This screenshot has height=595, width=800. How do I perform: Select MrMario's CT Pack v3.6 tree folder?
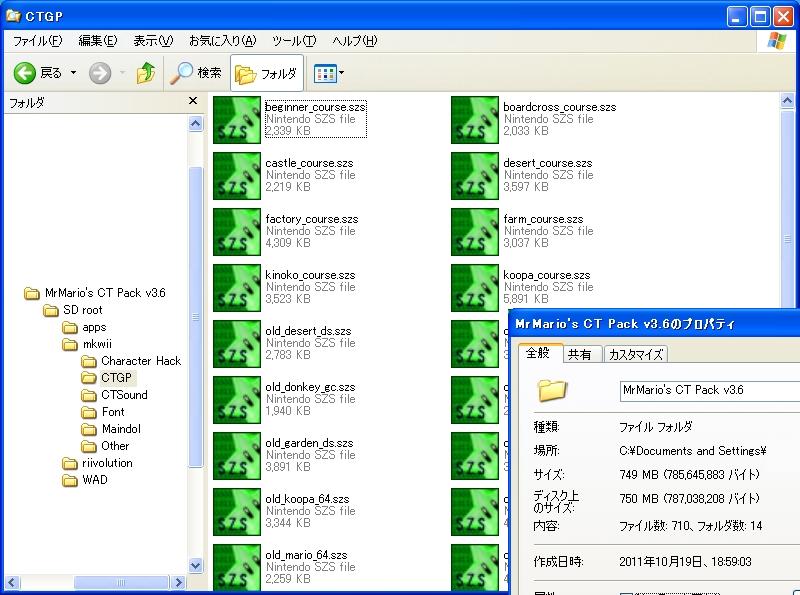tap(105, 293)
